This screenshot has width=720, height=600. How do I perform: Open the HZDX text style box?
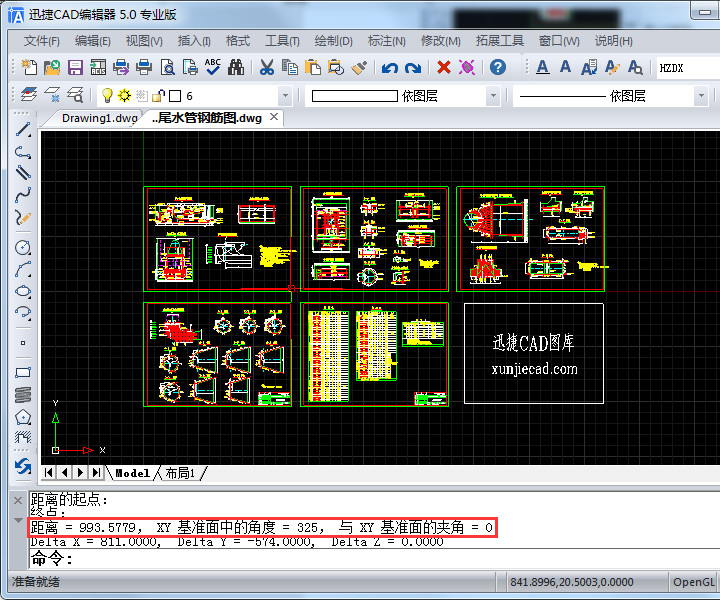pos(688,68)
